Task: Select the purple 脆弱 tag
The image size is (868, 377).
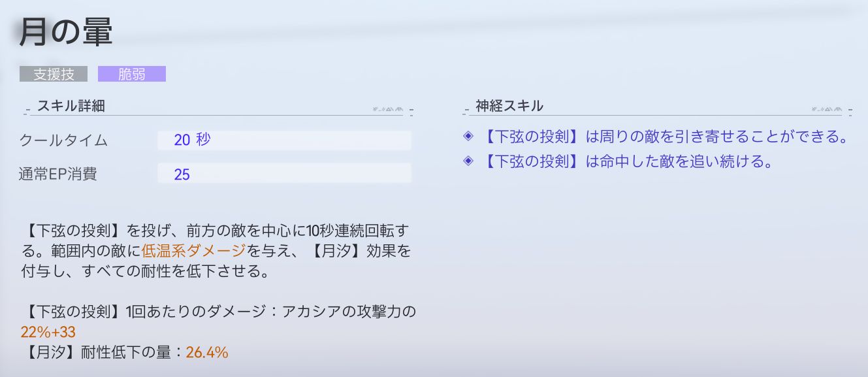Action: pos(132,74)
